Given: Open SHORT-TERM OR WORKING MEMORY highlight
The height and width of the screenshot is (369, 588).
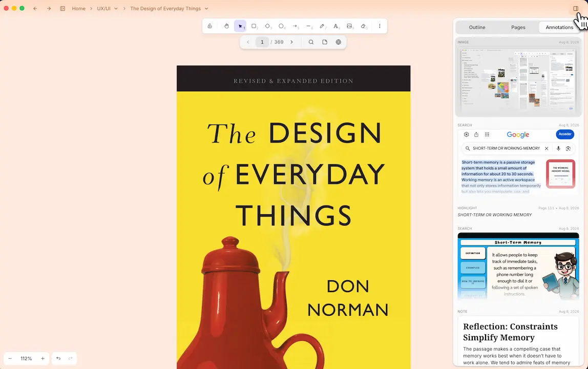Looking at the screenshot, I should point(495,215).
